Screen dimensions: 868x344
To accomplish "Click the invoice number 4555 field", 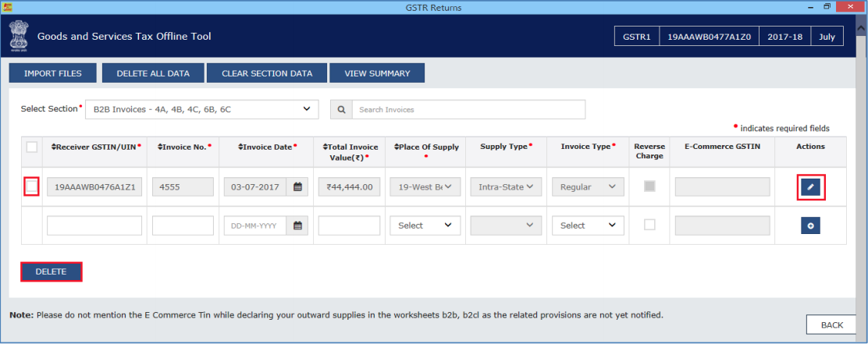I will (183, 187).
